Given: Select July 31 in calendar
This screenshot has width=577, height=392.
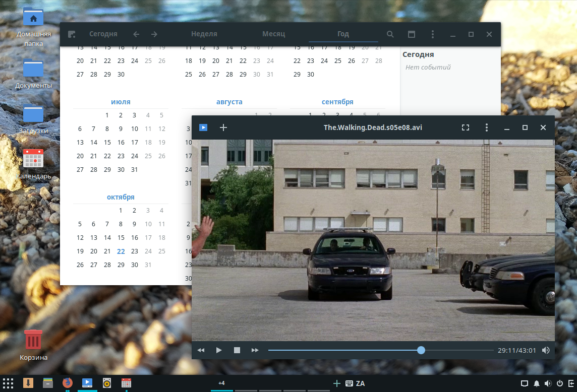Looking at the screenshot, I should pyautogui.click(x=135, y=169).
